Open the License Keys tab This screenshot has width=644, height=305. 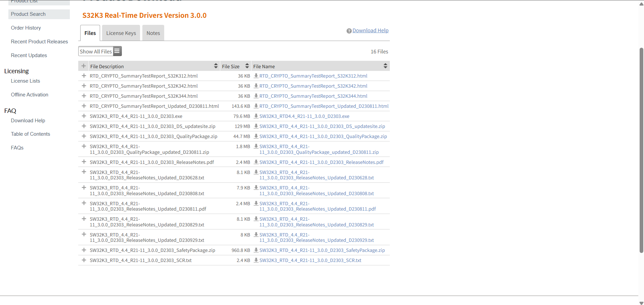(121, 33)
